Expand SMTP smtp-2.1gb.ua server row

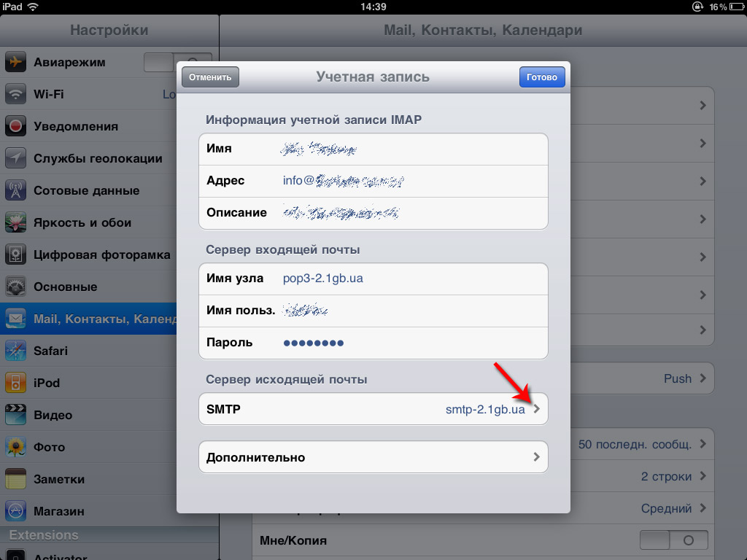pos(373,409)
